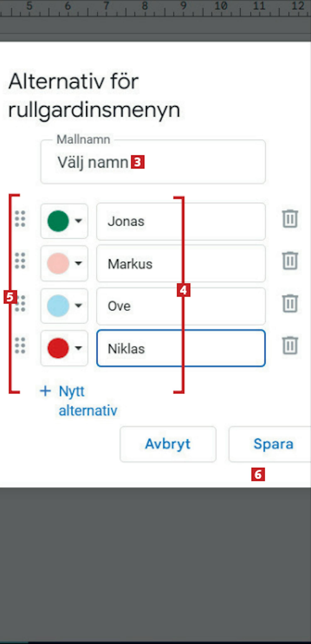Remove the Niklas option via trash icon
This screenshot has height=644, width=311.
point(290,346)
